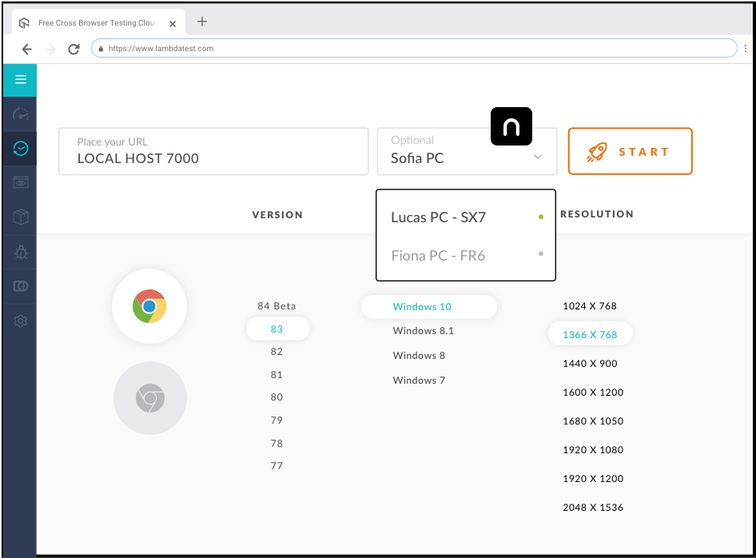Open the hamburger menu in the sidebar

tap(19, 80)
